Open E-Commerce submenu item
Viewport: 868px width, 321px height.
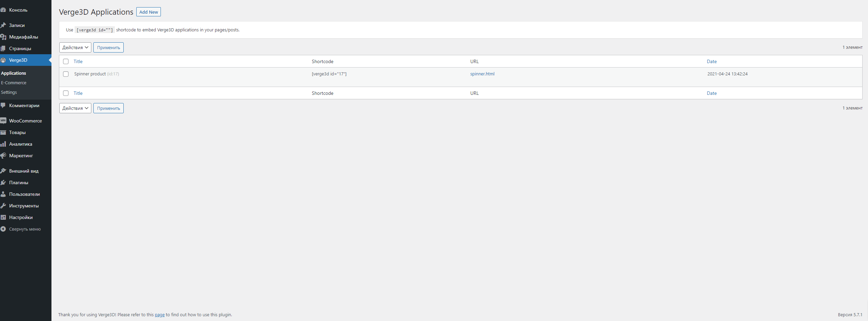(14, 83)
